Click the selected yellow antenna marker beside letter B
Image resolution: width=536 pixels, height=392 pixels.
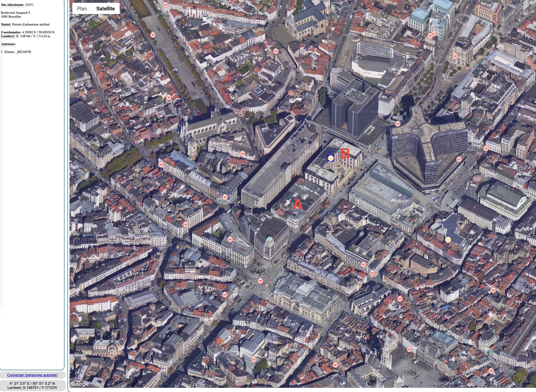(330, 158)
